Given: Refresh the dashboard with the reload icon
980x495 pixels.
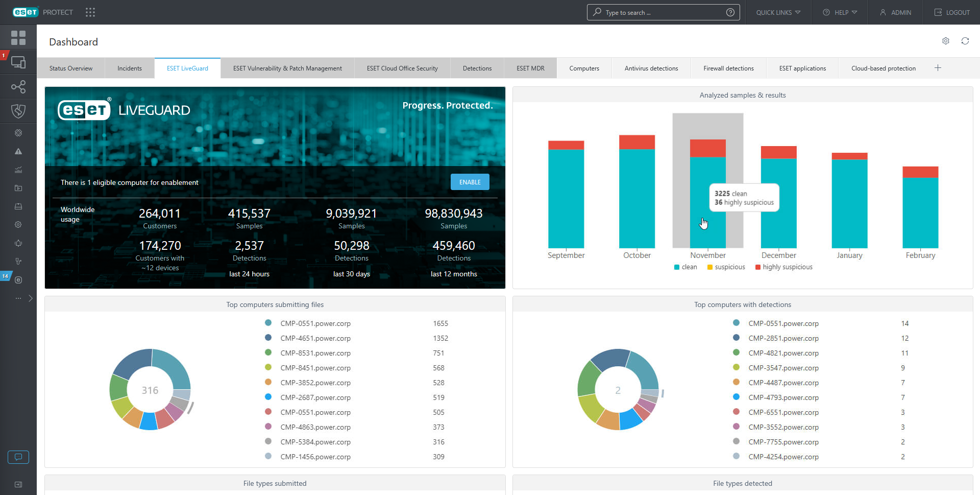Looking at the screenshot, I should 965,41.
